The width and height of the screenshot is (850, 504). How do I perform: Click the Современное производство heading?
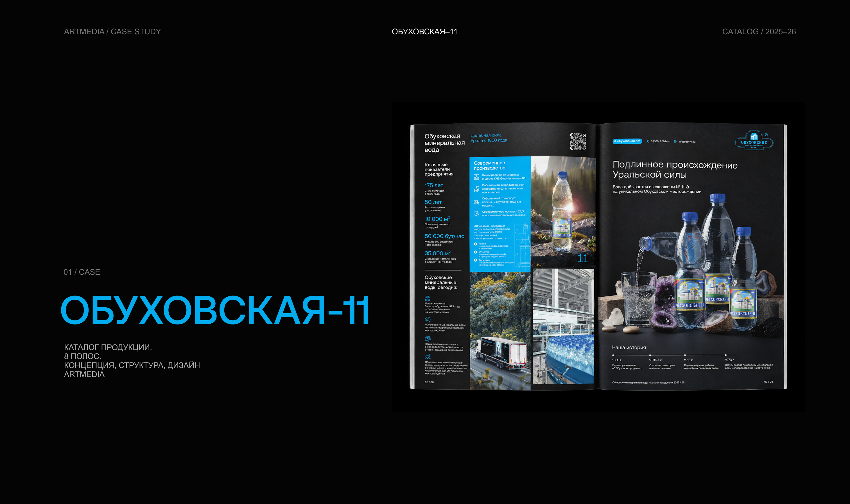(x=490, y=165)
